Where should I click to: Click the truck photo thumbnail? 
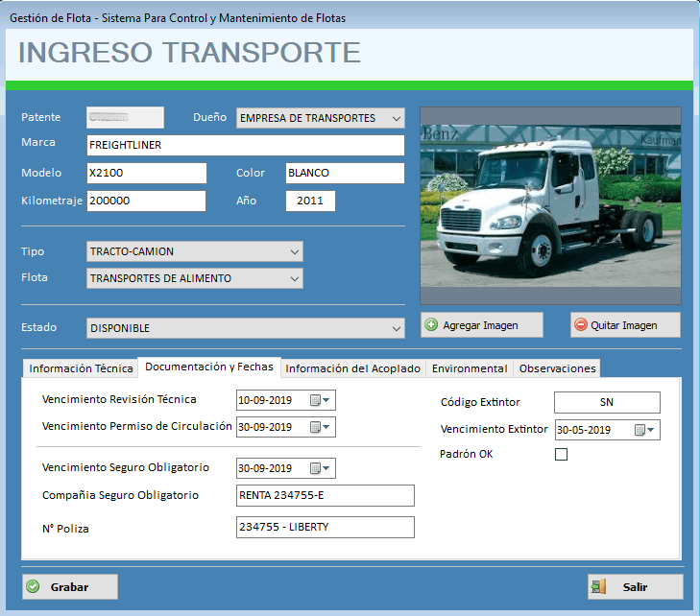click(550, 205)
